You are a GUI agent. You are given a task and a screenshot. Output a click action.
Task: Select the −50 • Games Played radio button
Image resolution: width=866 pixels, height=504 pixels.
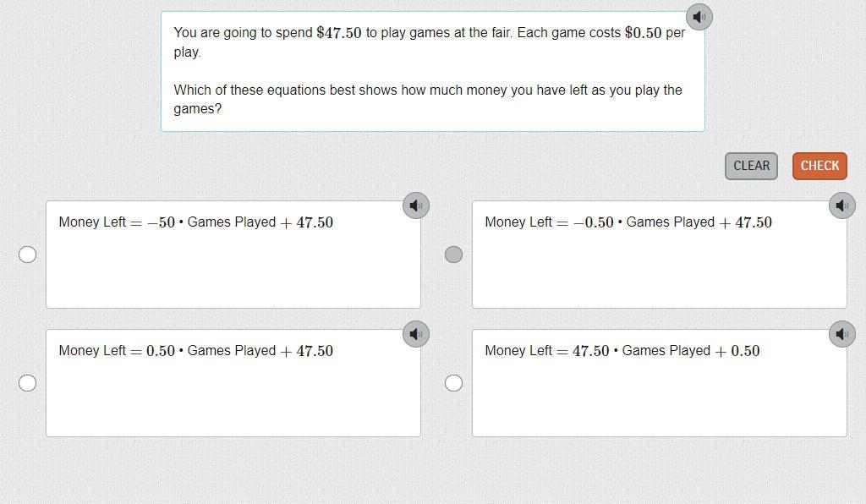(x=28, y=255)
